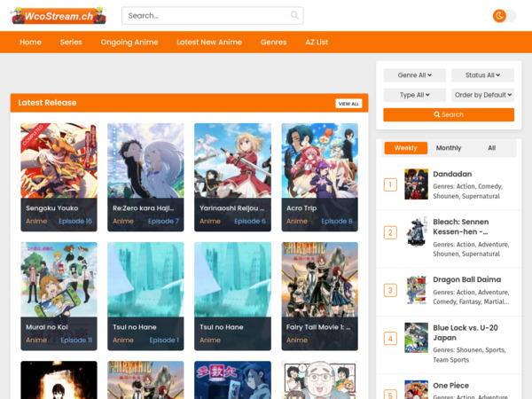
Task: Expand the Type All dropdown
Action: 415,95
